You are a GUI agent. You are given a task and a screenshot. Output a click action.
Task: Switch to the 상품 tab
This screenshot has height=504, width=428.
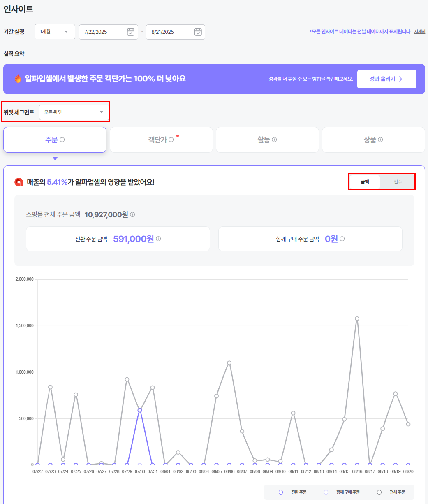373,139
